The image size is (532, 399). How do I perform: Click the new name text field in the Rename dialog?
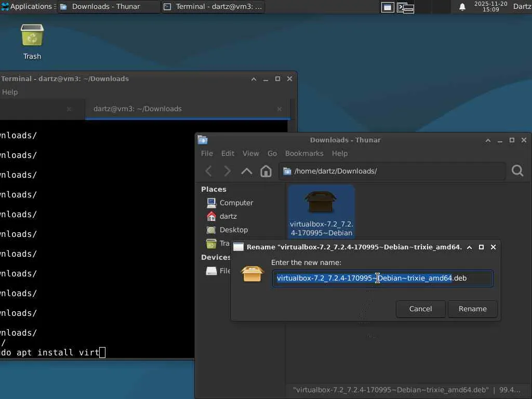pyautogui.click(x=383, y=278)
